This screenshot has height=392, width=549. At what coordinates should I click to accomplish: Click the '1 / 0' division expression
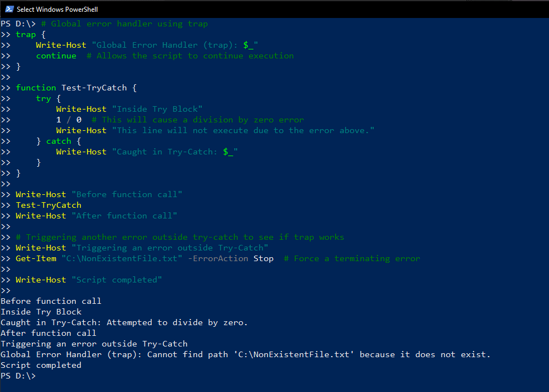pos(69,120)
